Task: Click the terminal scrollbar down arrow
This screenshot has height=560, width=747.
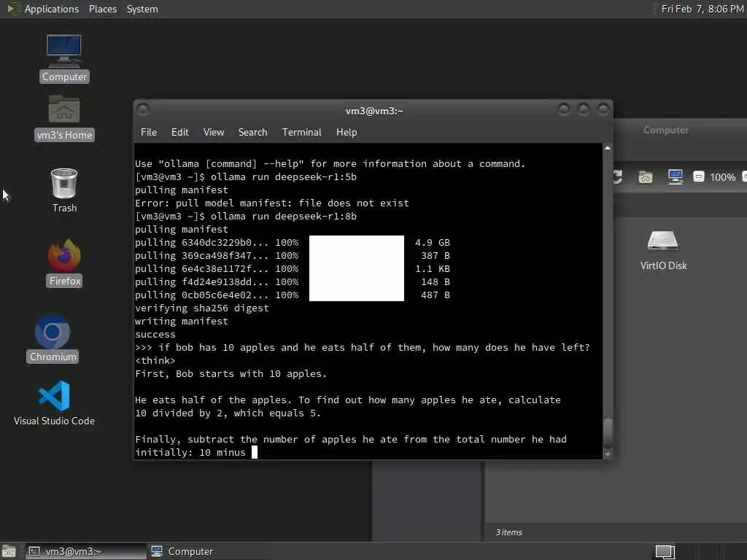Action: coord(608,455)
